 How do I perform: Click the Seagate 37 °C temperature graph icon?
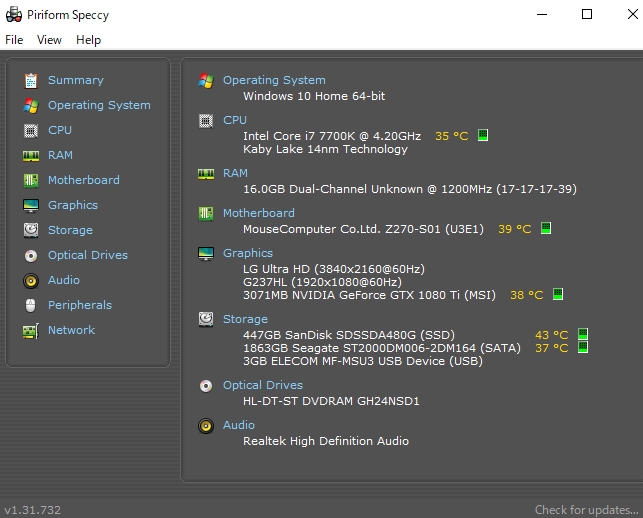pyautogui.click(x=583, y=347)
